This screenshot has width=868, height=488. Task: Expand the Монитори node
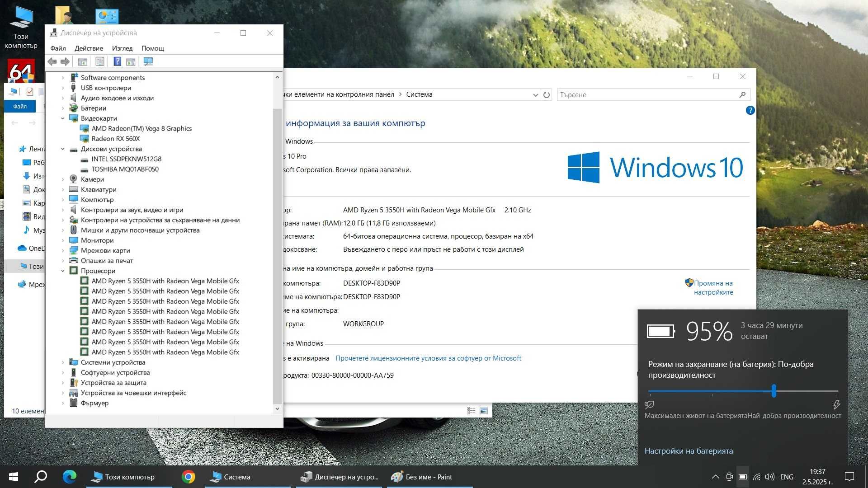tap(63, 240)
